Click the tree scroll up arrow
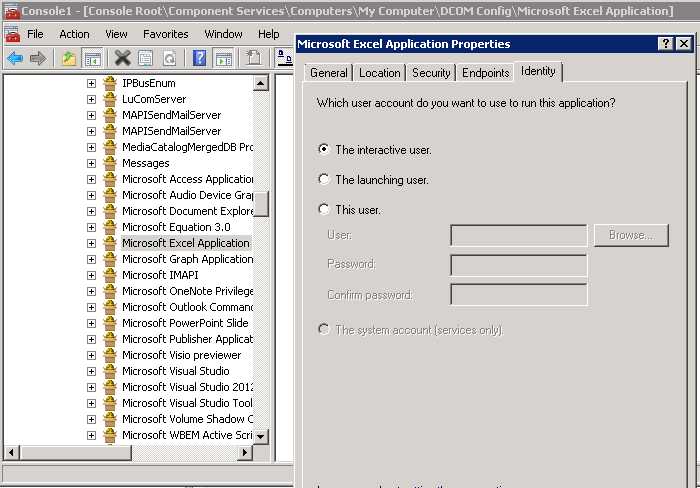The width and height of the screenshot is (700, 488). [x=261, y=83]
